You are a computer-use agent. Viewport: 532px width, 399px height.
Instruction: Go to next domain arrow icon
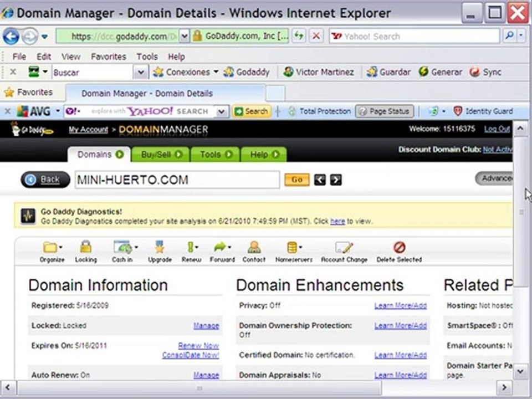(x=336, y=180)
